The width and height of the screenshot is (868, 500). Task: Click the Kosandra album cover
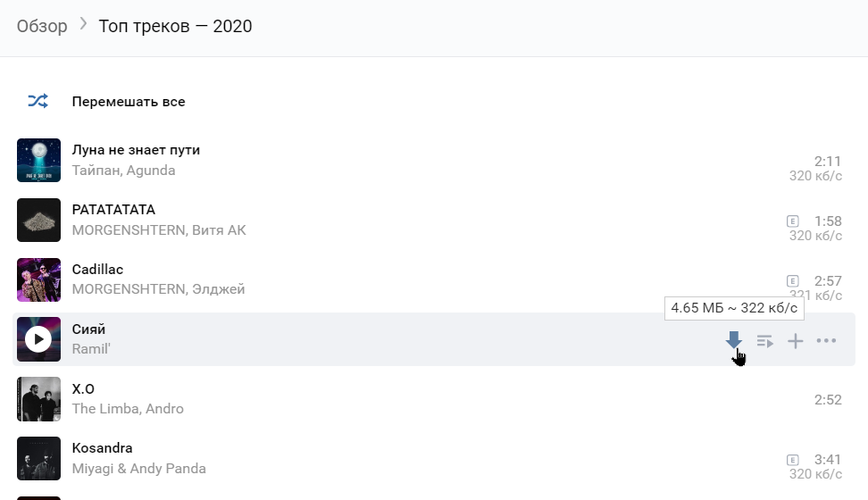click(38, 459)
